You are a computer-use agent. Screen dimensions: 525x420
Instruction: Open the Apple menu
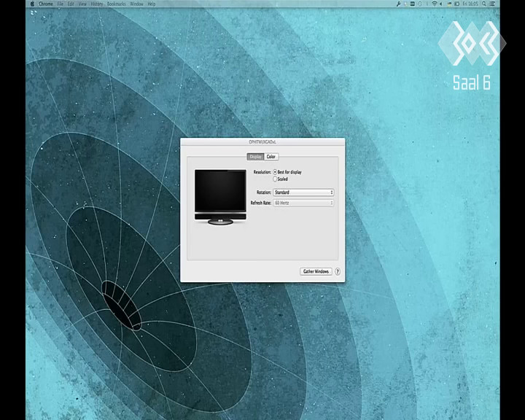pos(32,4)
